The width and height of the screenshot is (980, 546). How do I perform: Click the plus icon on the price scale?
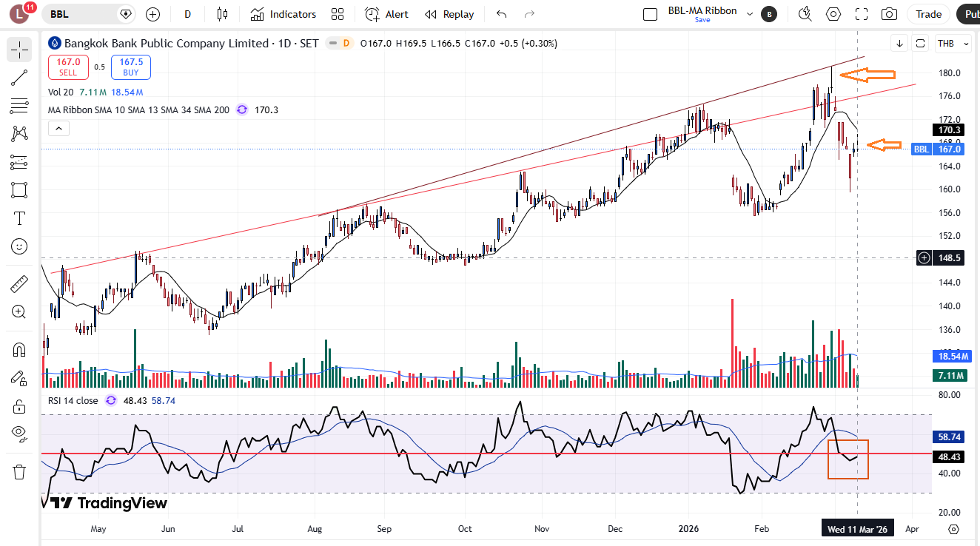point(924,258)
